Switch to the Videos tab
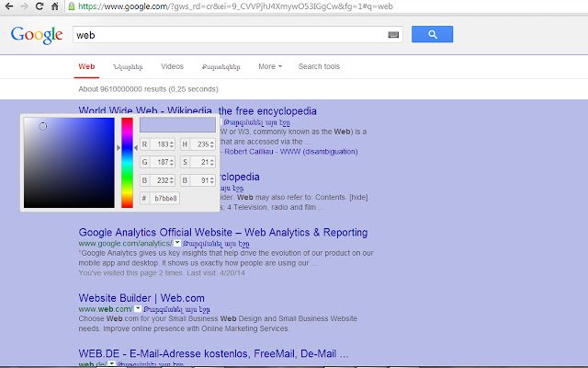Screen dimensions: 588x368 (172, 66)
